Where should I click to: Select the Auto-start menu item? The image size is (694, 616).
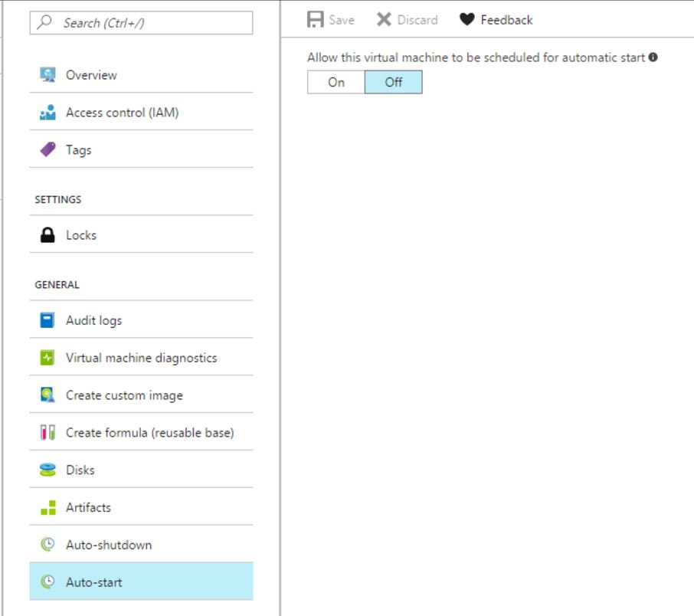(x=93, y=582)
